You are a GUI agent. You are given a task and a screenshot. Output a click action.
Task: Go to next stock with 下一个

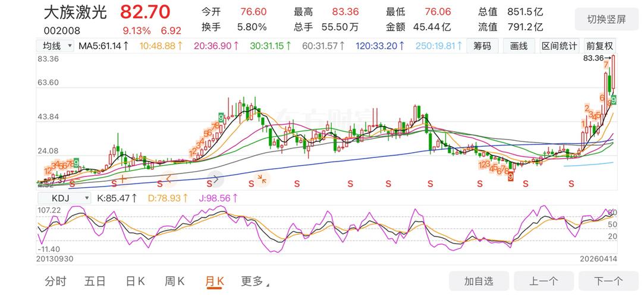608,282
